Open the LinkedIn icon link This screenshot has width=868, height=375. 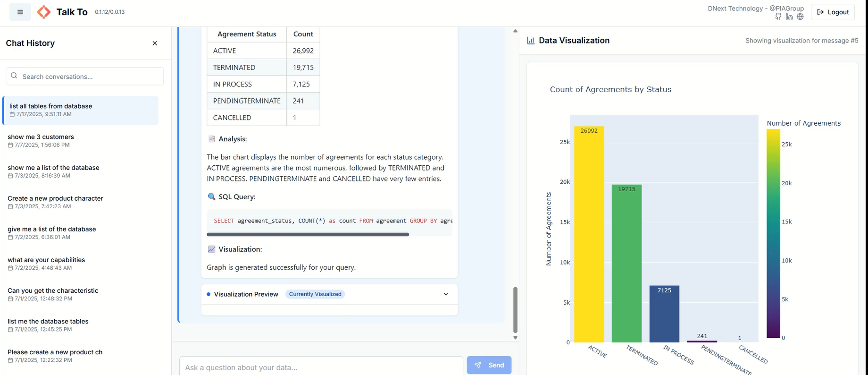click(x=789, y=17)
